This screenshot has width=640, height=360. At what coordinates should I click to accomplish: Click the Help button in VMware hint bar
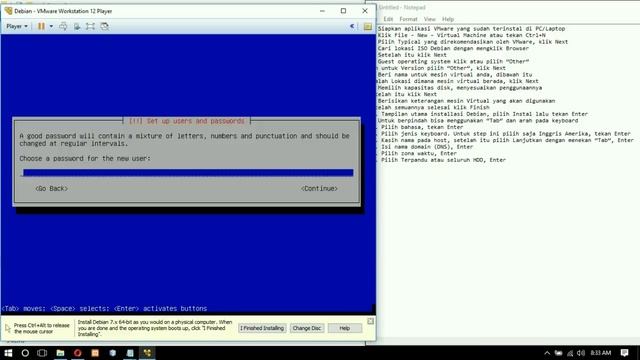tap(344, 328)
